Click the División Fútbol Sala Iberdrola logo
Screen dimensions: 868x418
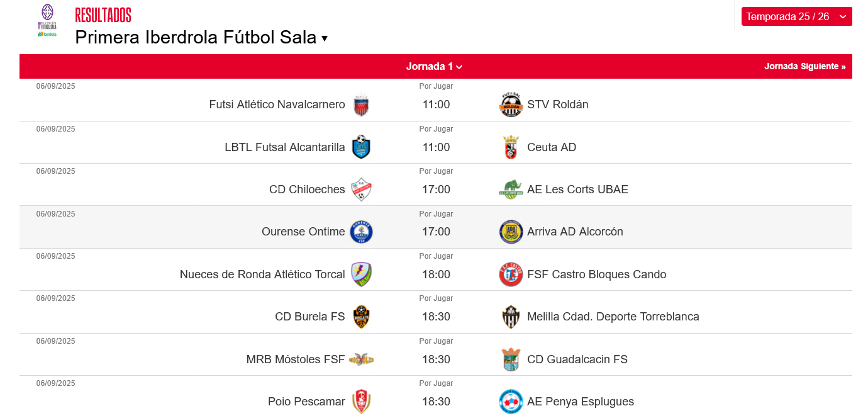(47, 21)
